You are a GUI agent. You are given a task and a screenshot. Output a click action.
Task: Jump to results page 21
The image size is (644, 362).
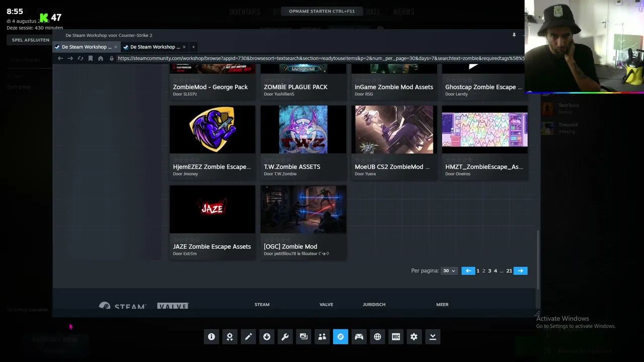coord(509,271)
